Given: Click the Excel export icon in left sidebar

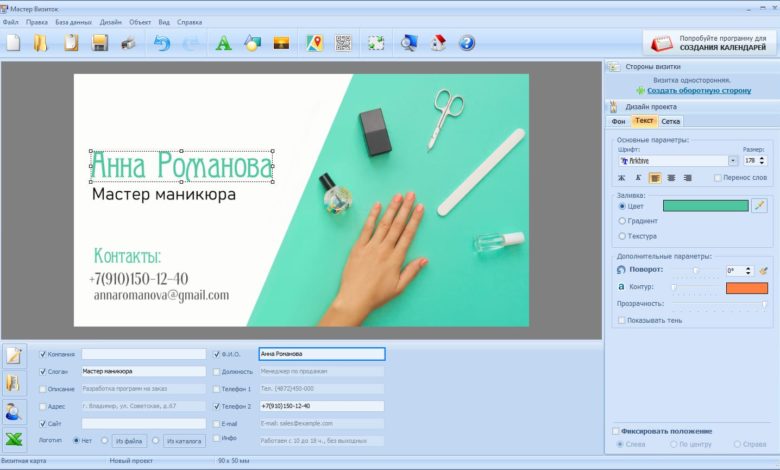Looking at the screenshot, I should pos(14,439).
